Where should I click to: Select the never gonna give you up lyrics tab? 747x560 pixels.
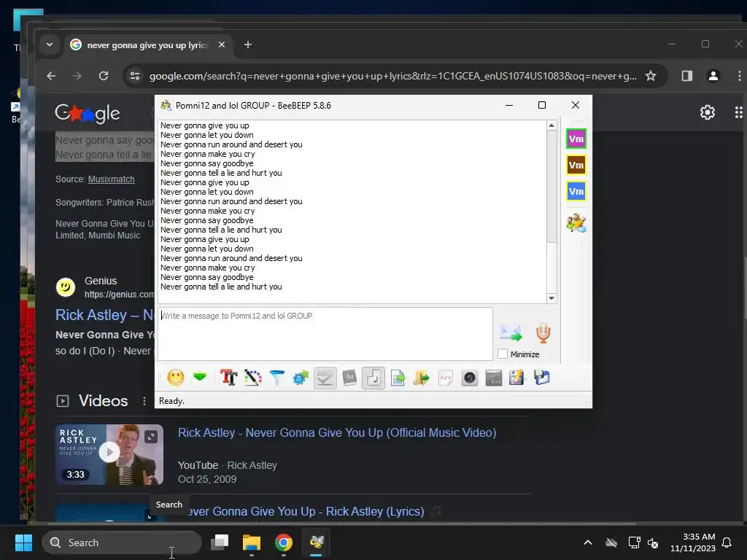click(x=147, y=45)
